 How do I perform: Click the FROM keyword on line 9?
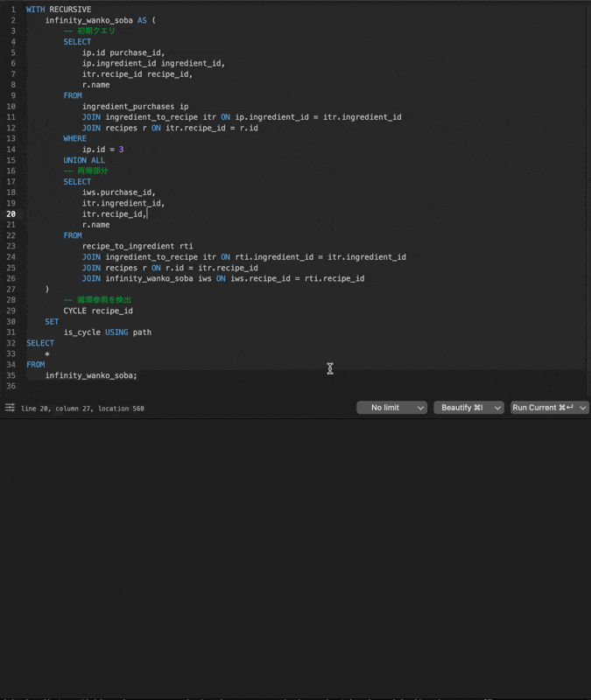pyautogui.click(x=73, y=95)
